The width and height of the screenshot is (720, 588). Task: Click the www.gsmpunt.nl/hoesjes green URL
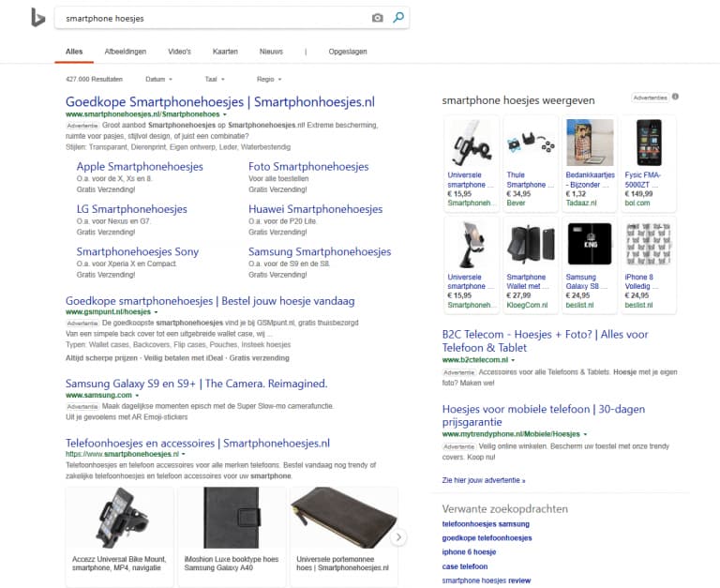pos(108,312)
